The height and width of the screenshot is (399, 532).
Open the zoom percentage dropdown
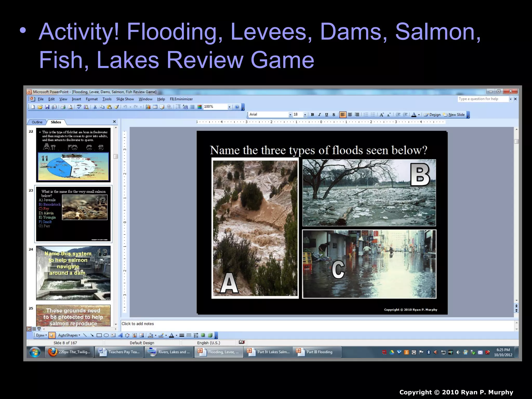coord(229,107)
